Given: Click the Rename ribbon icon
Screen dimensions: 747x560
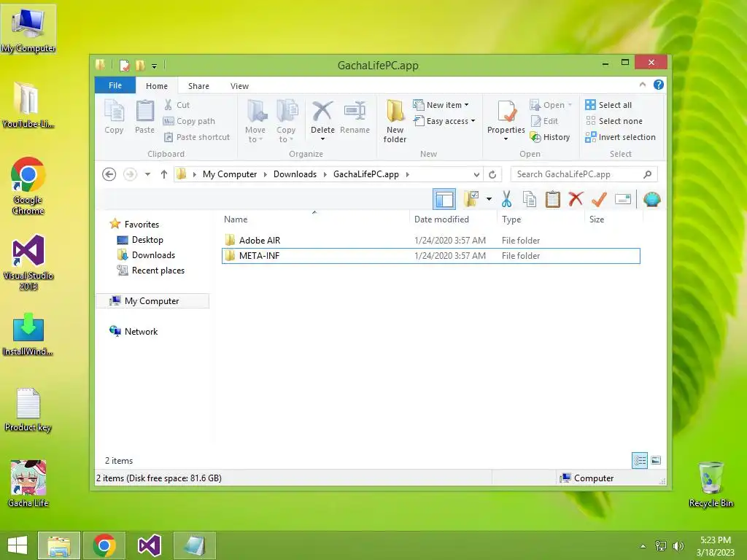Looking at the screenshot, I should (x=355, y=117).
